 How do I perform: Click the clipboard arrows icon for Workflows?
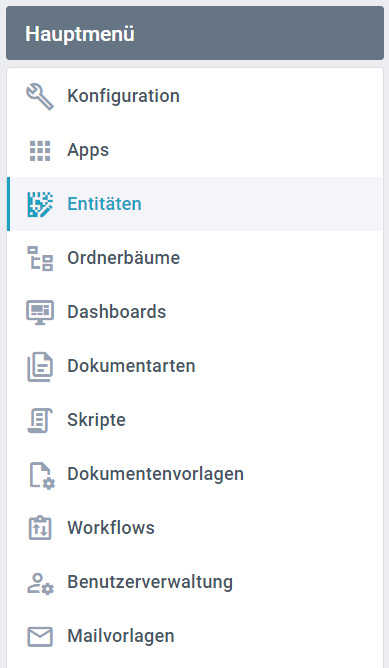tap(40, 528)
